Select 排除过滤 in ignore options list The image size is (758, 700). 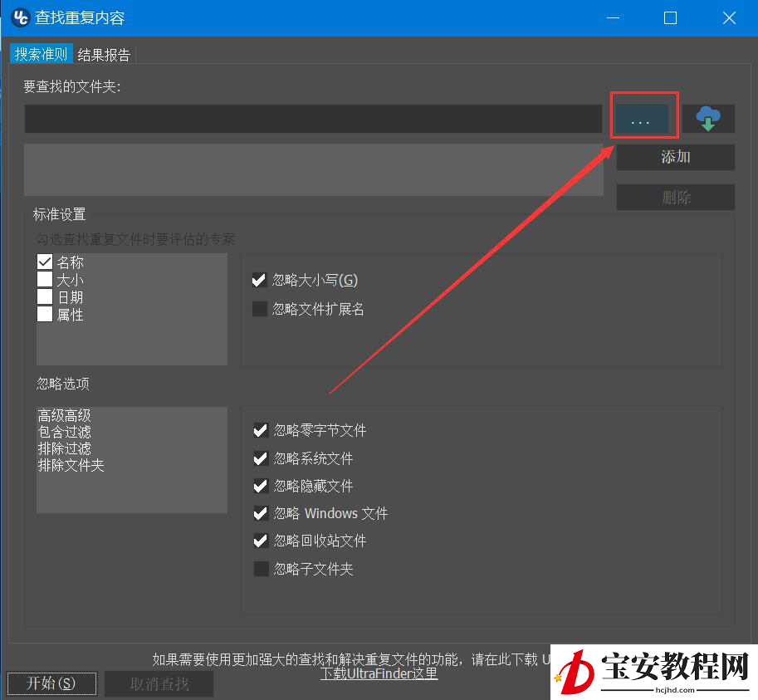64,448
